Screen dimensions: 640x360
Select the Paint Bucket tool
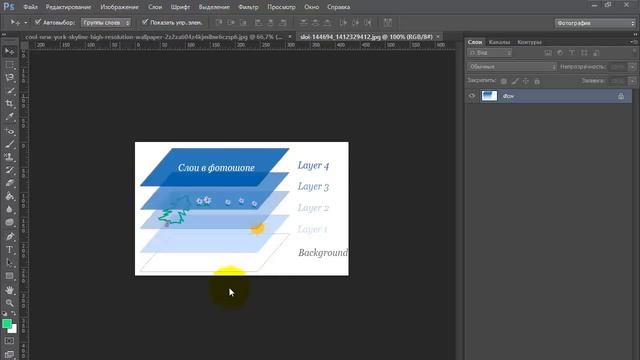(9, 196)
